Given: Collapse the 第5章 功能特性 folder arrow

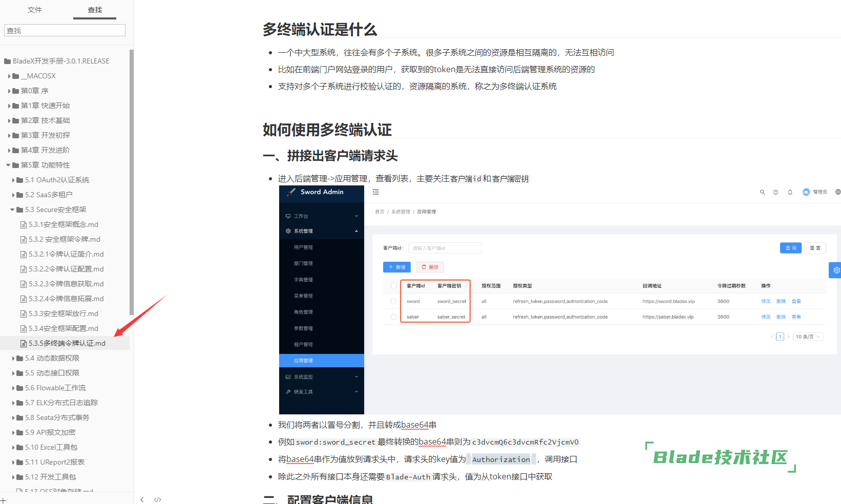Looking at the screenshot, I should click(8, 165).
